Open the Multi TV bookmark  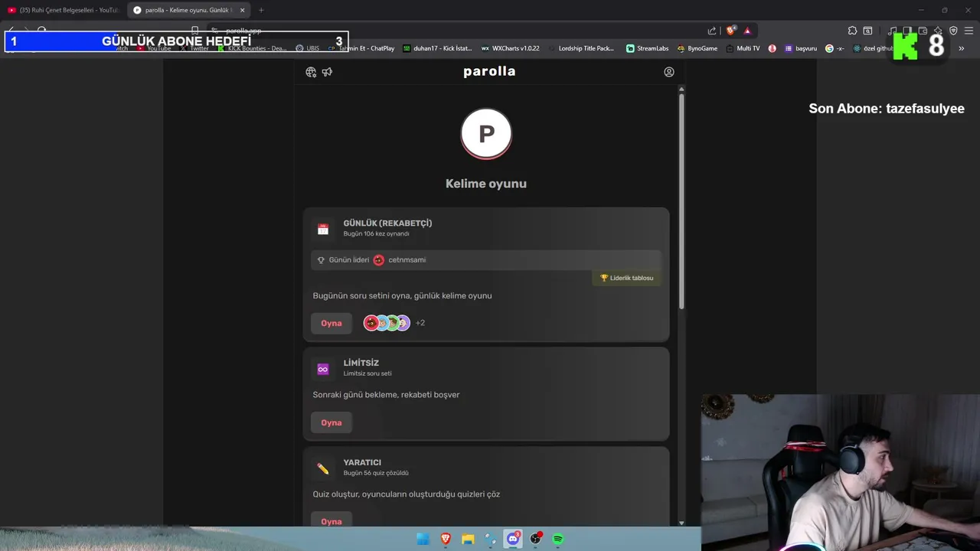tap(743, 48)
